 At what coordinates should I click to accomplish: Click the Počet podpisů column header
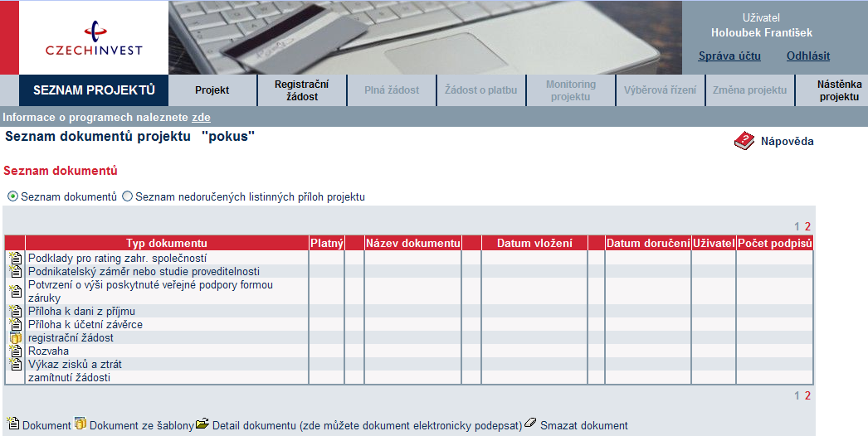(775, 243)
